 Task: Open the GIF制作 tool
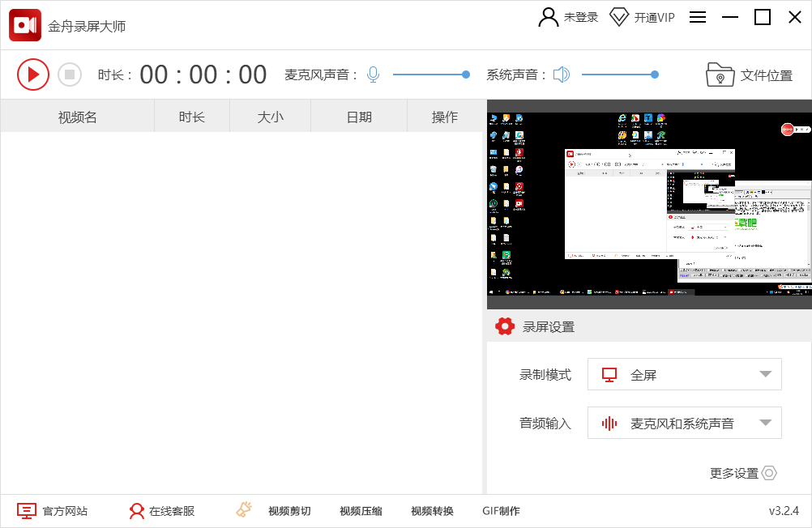click(502, 512)
